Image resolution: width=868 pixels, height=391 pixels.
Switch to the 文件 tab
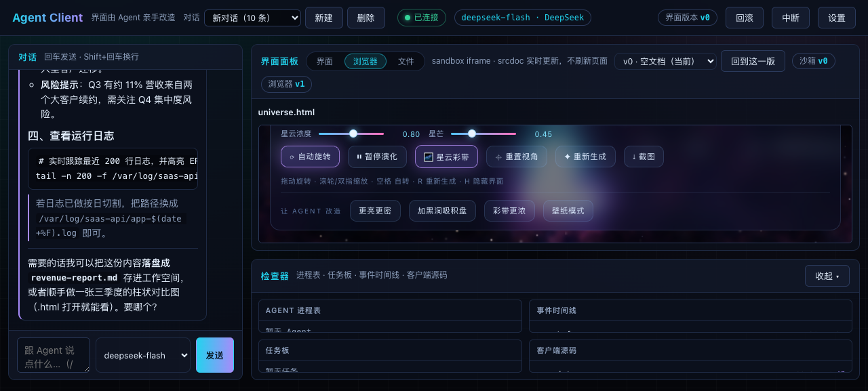coord(406,61)
